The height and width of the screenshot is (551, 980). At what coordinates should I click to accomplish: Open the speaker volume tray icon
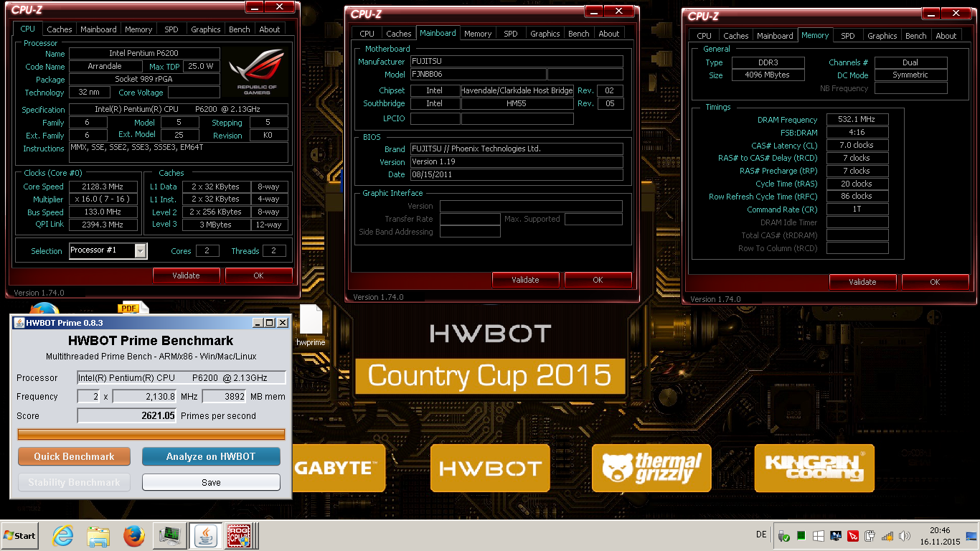903,536
